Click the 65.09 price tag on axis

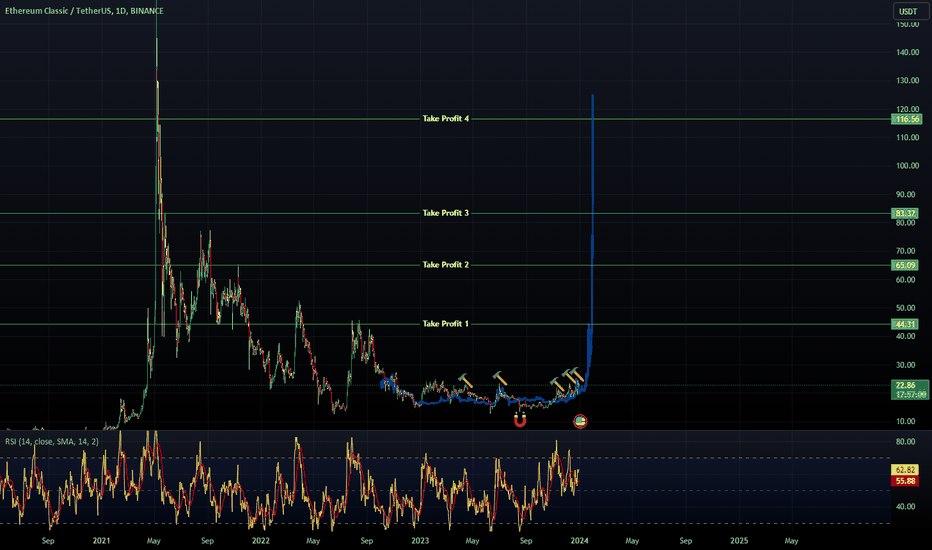coord(905,265)
